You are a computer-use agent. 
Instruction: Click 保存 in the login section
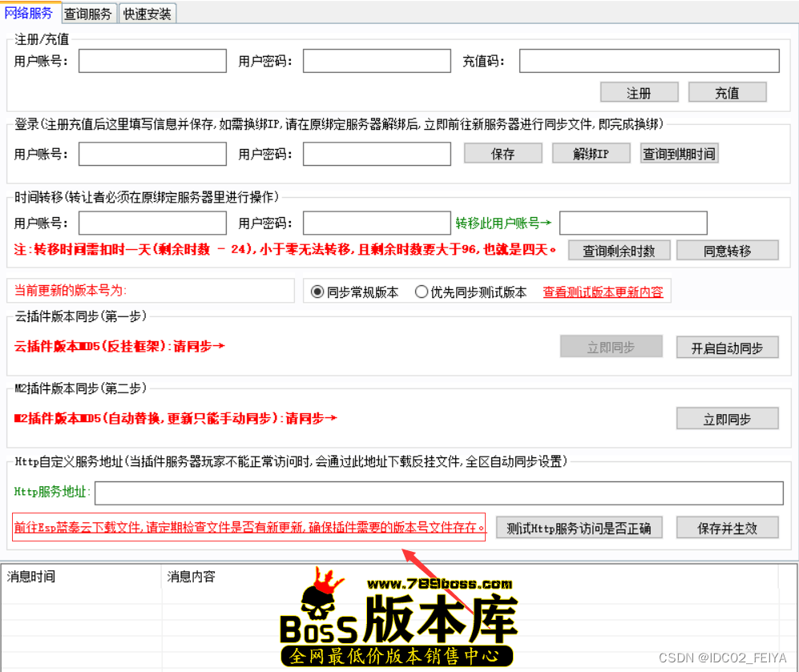(x=502, y=154)
